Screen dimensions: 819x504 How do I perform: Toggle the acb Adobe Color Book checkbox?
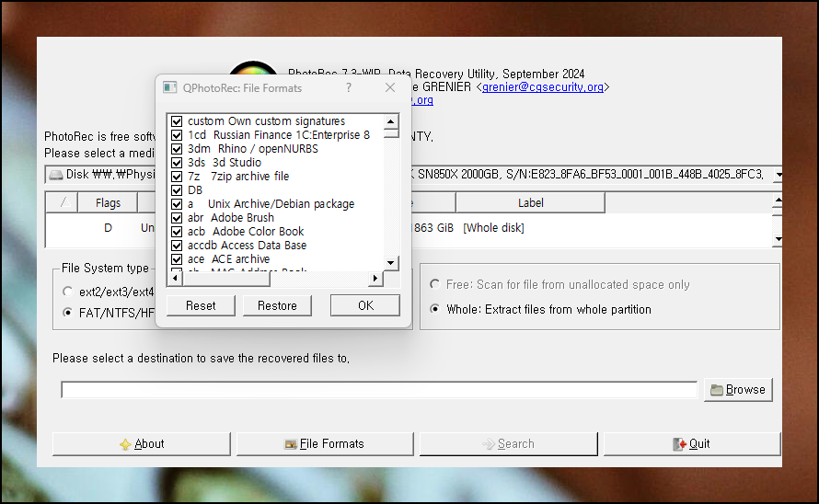[177, 232]
